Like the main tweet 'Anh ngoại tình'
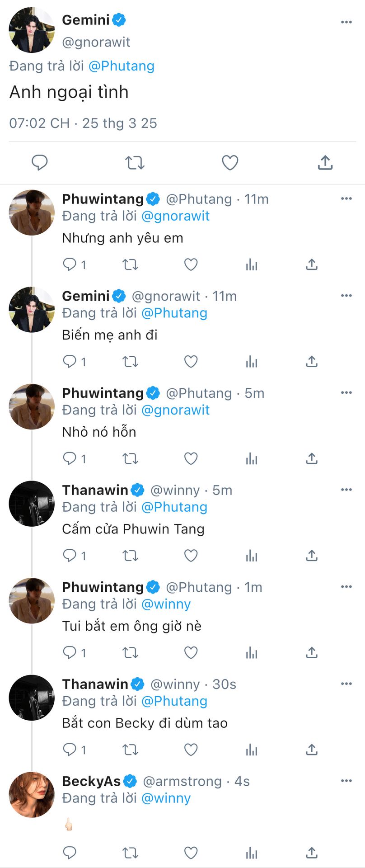Screen dimensions: 365x868 [230, 163]
